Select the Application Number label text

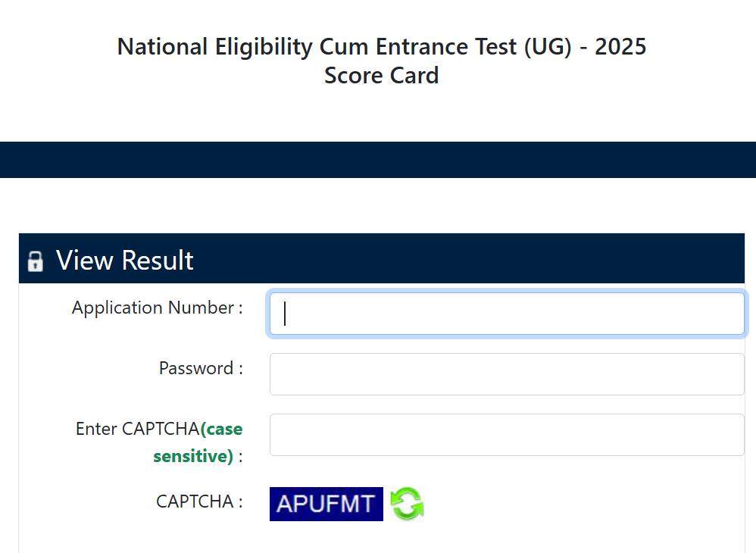coord(155,308)
